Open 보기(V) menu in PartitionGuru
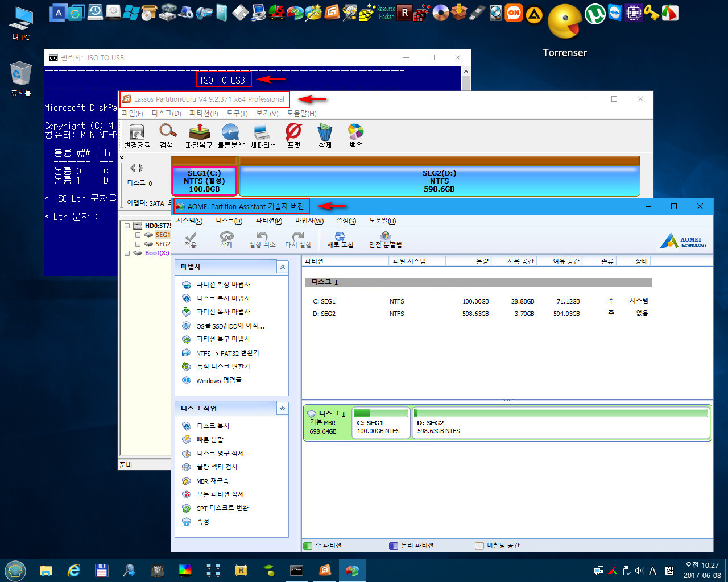 267,113
